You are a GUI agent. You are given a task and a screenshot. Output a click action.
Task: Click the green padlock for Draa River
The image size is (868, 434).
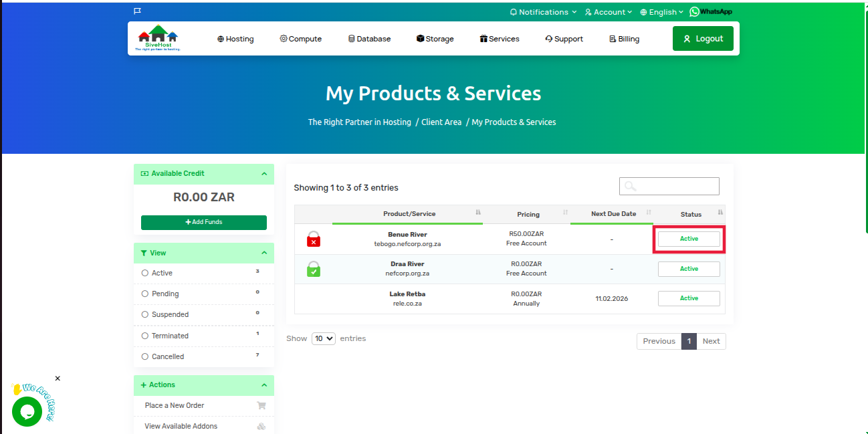coord(314,269)
